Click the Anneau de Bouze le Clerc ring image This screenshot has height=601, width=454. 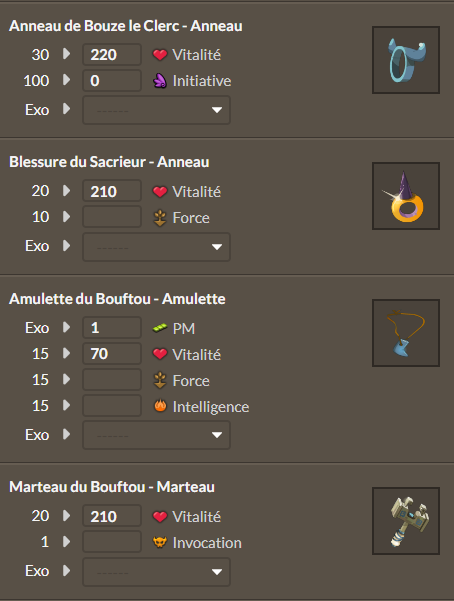click(x=406, y=60)
